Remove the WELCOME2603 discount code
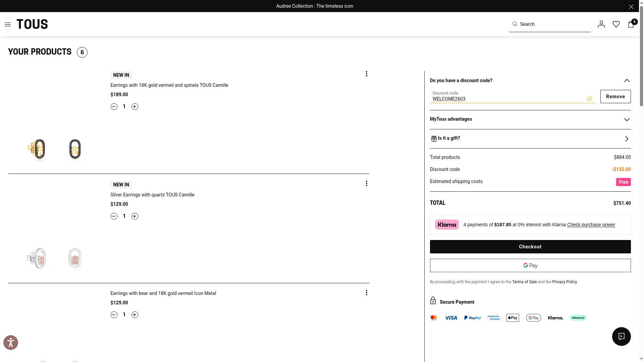 [615, 97]
